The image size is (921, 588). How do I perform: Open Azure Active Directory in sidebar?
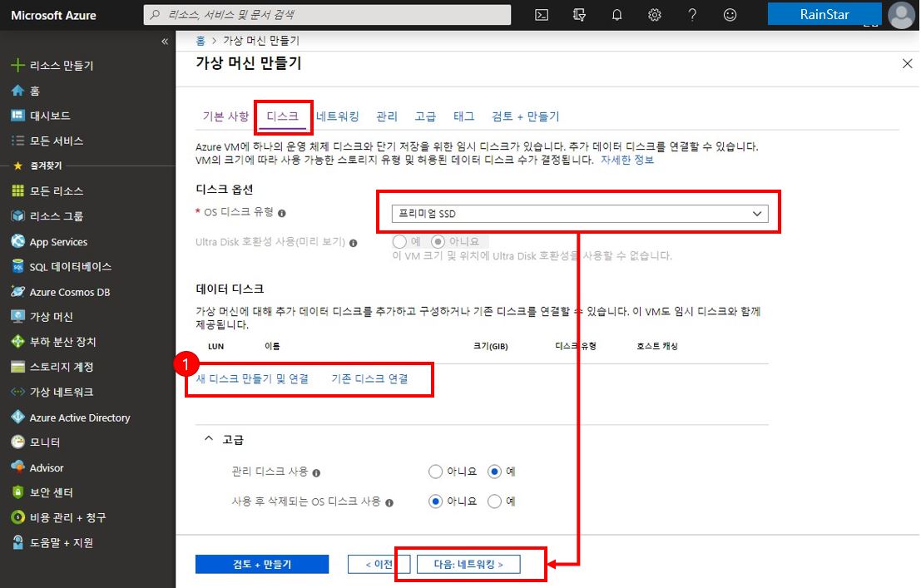[x=71, y=418]
